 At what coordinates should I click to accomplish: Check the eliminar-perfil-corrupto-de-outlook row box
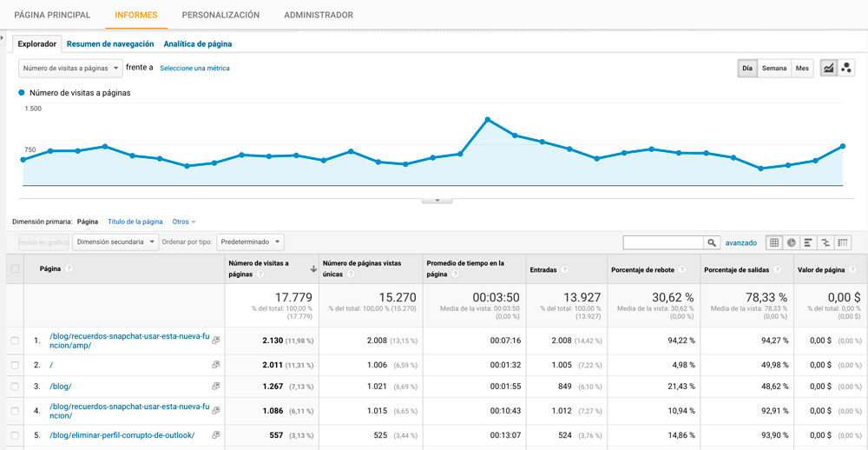tap(15, 435)
